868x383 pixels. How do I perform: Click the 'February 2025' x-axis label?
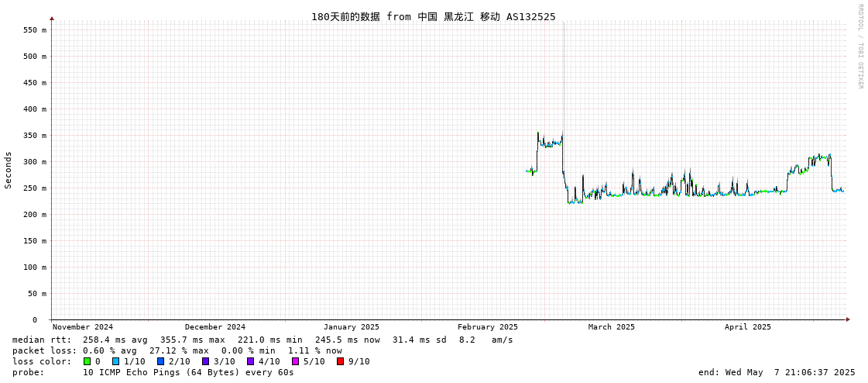[x=488, y=327]
